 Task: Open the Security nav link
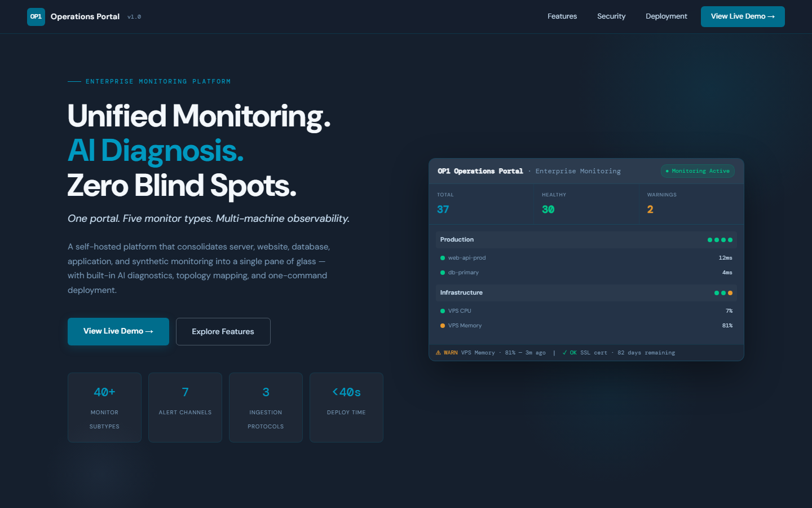tap(611, 16)
